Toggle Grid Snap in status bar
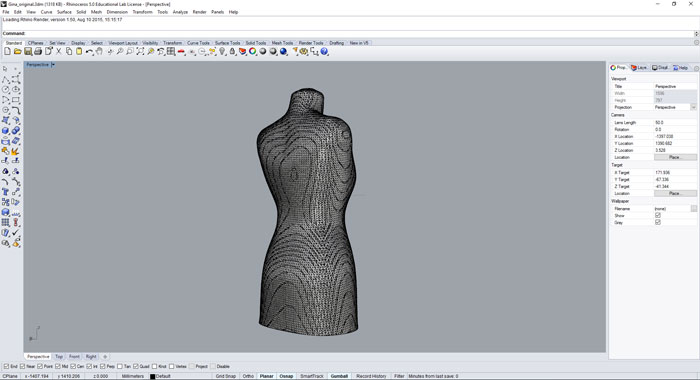This screenshot has height=380, width=700. tap(225, 376)
